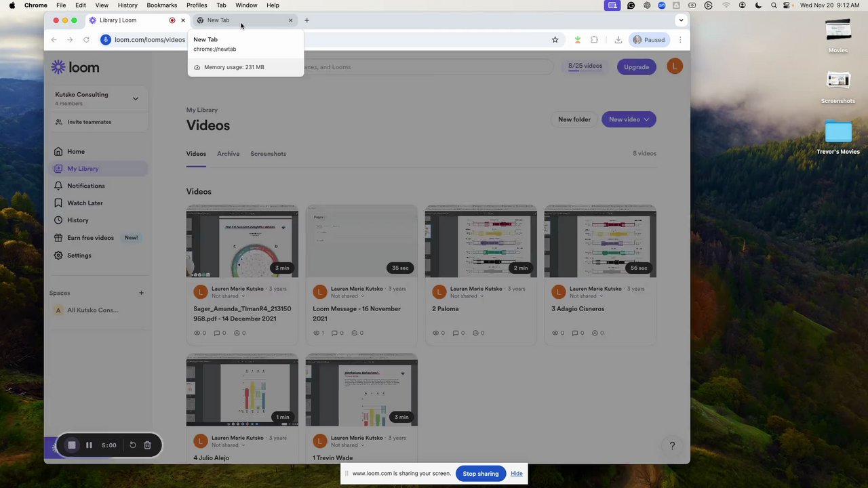Viewport: 868px width, 488px height.
Task: Open the tab search chevron
Action: 681,20
